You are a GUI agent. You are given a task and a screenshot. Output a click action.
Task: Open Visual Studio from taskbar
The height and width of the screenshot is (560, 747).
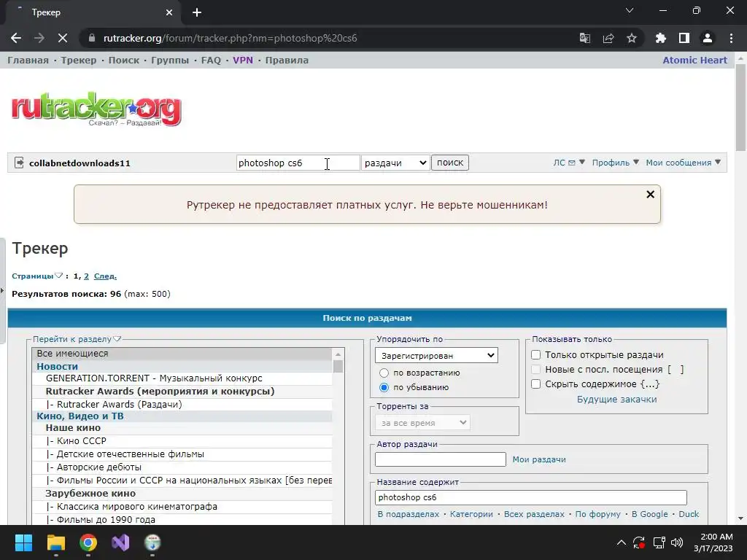click(x=120, y=542)
